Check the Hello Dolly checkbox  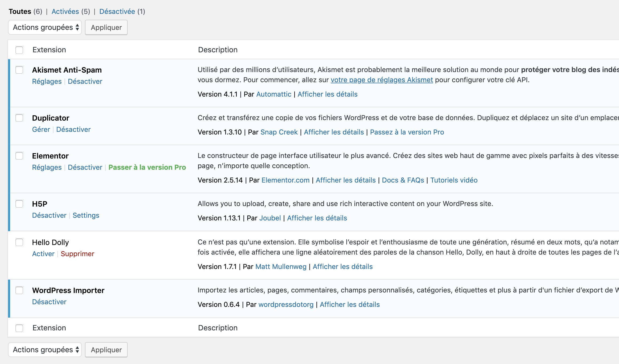[19, 242]
